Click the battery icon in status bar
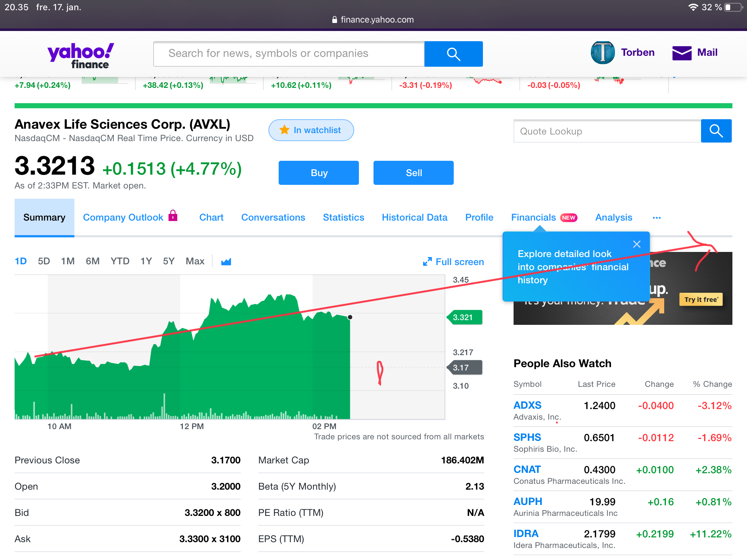The width and height of the screenshot is (747, 560). tap(734, 7)
